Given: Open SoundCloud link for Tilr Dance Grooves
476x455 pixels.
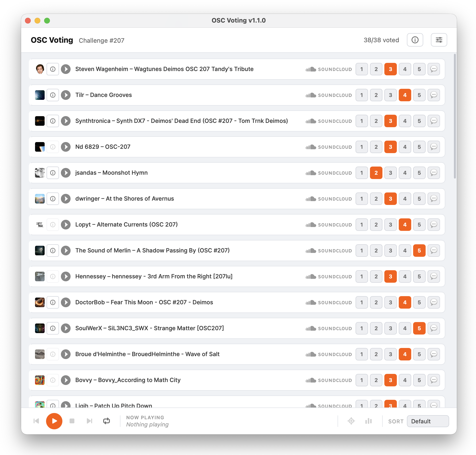Looking at the screenshot, I should click(x=328, y=95).
